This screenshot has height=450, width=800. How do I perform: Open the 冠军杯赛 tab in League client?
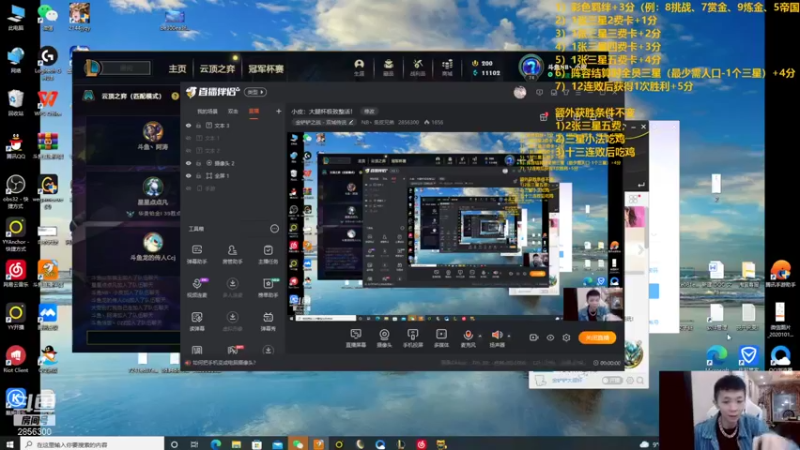click(x=266, y=69)
